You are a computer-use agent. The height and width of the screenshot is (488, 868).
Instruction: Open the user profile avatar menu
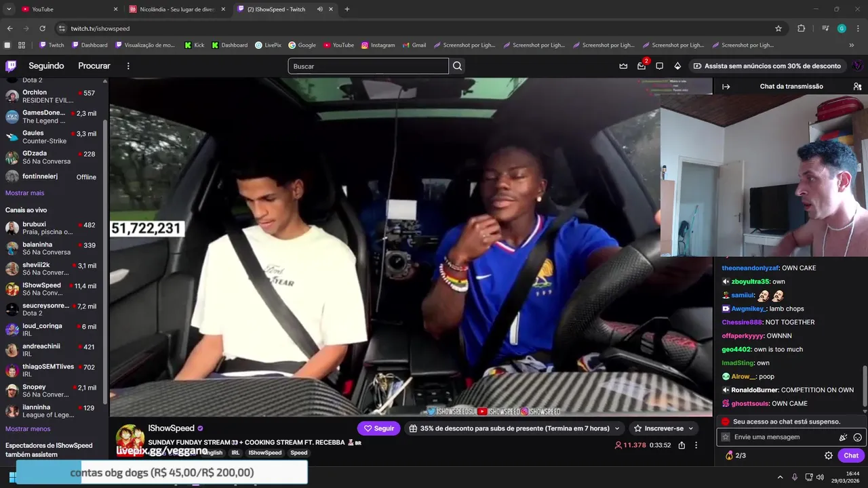(x=857, y=66)
